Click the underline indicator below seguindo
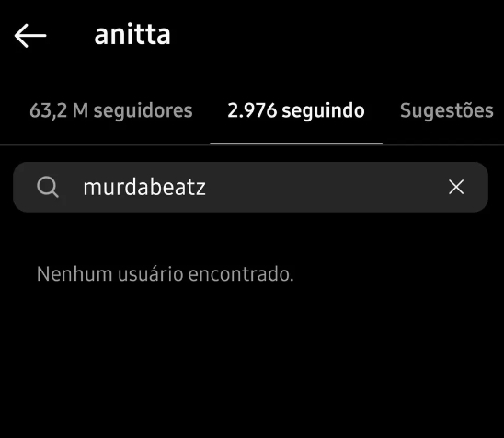This screenshot has width=504, height=438. point(296,144)
